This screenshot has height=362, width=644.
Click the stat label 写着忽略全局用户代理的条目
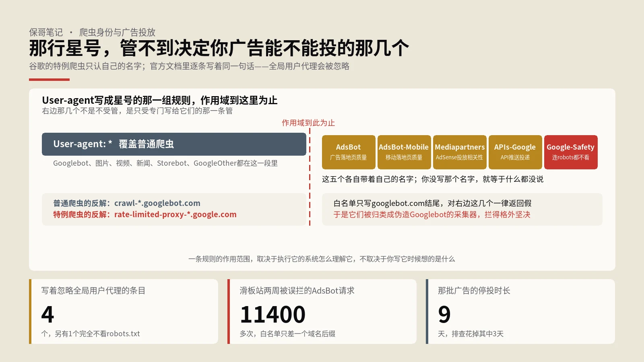click(93, 290)
